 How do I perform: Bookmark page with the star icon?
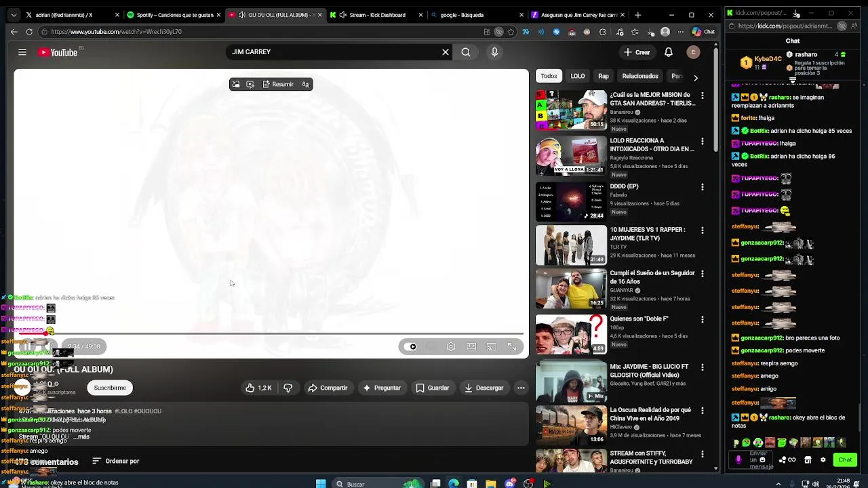pyautogui.click(x=511, y=31)
